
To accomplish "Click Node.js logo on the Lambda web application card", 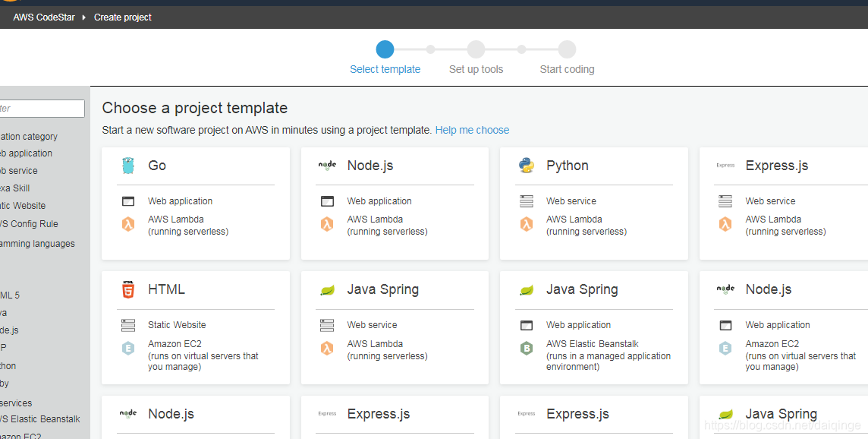I will coord(327,165).
